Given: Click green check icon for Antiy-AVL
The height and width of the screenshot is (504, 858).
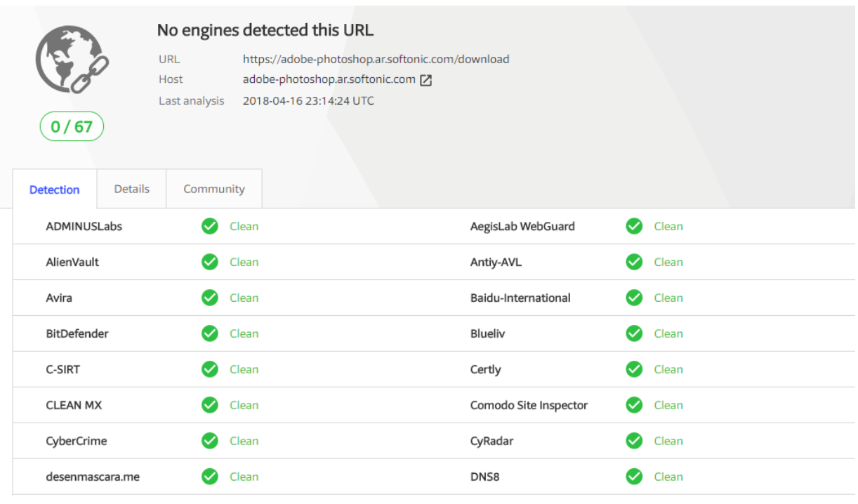Looking at the screenshot, I should click(634, 262).
